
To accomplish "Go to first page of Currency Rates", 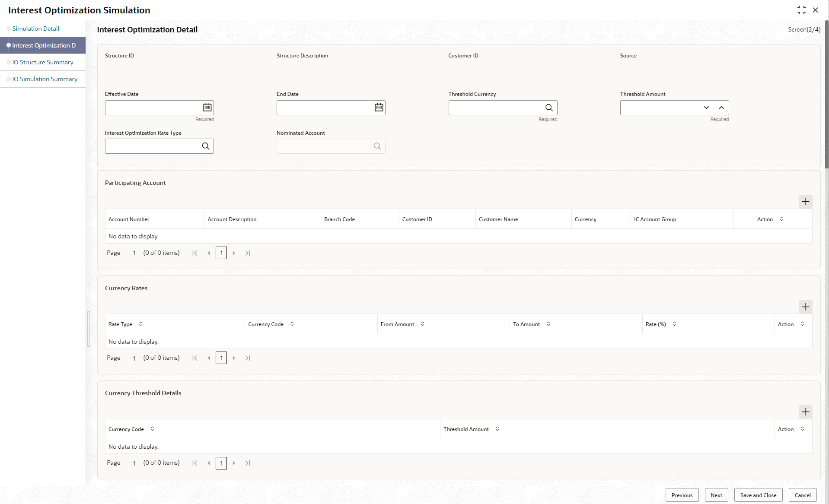I will [195, 358].
